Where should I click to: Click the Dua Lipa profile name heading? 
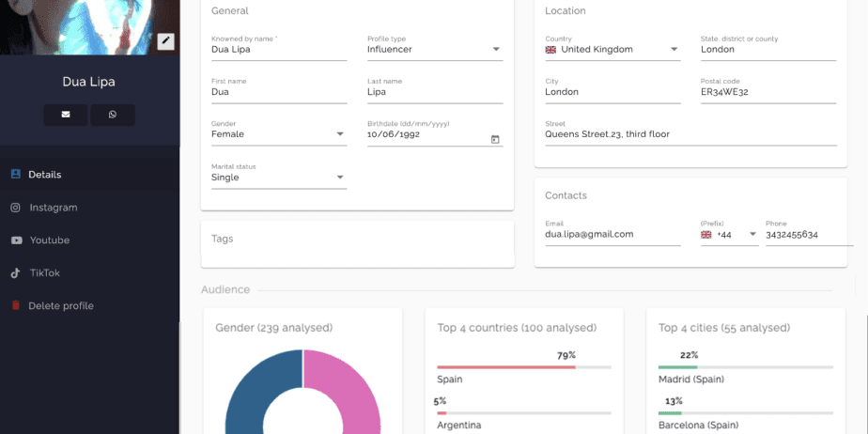click(88, 82)
